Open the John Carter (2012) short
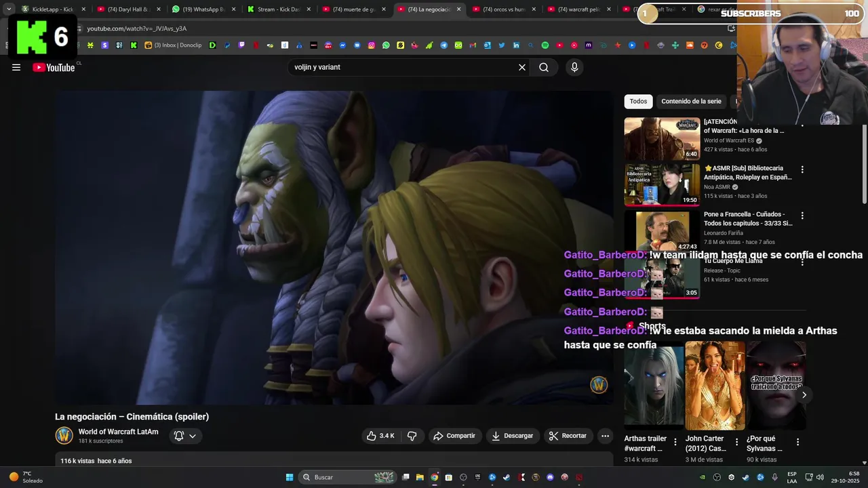 tap(715, 385)
